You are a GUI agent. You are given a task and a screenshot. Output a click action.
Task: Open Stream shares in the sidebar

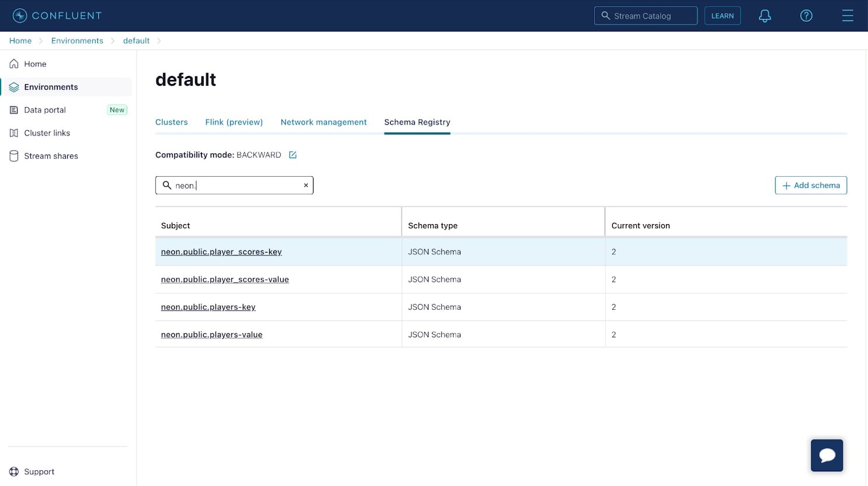pos(51,156)
